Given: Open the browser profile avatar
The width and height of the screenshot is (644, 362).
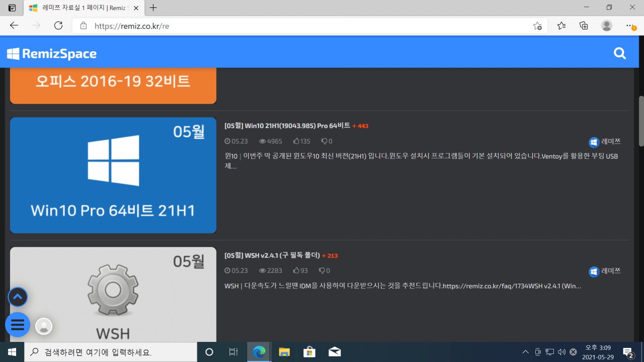Looking at the screenshot, I should 607,26.
